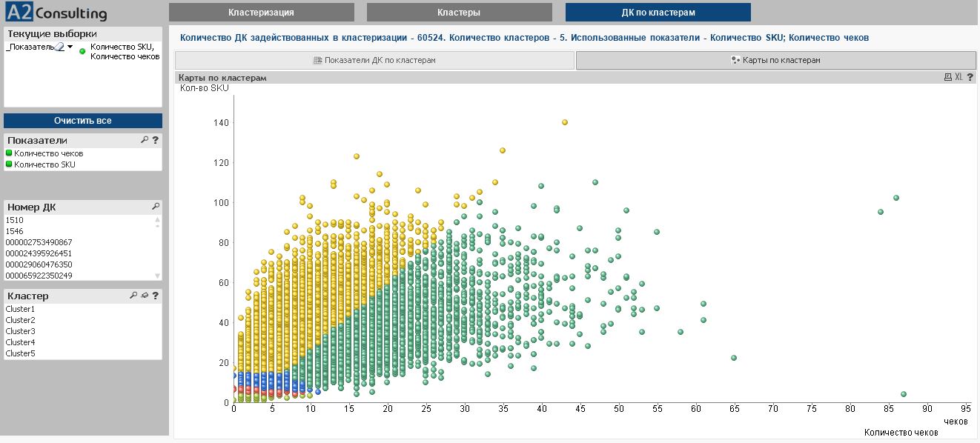
Task: Erase the _Показатель current selection
Action: (60, 47)
